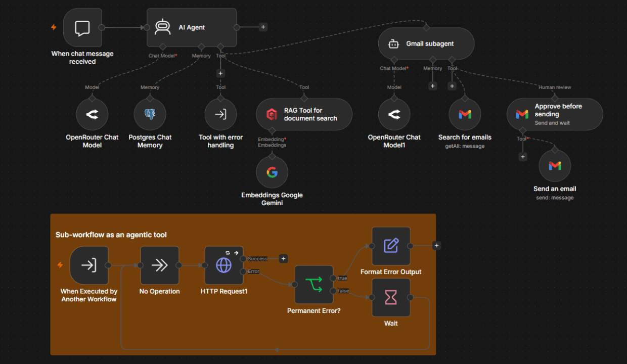
Task: Click the 'Permanent Error?' node label
Action: tap(314, 310)
